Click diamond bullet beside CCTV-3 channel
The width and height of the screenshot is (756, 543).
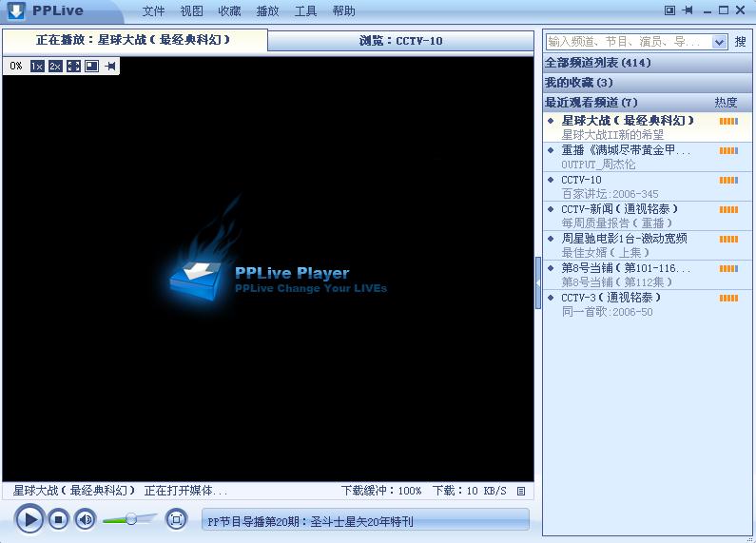click(x=551, y=298)
